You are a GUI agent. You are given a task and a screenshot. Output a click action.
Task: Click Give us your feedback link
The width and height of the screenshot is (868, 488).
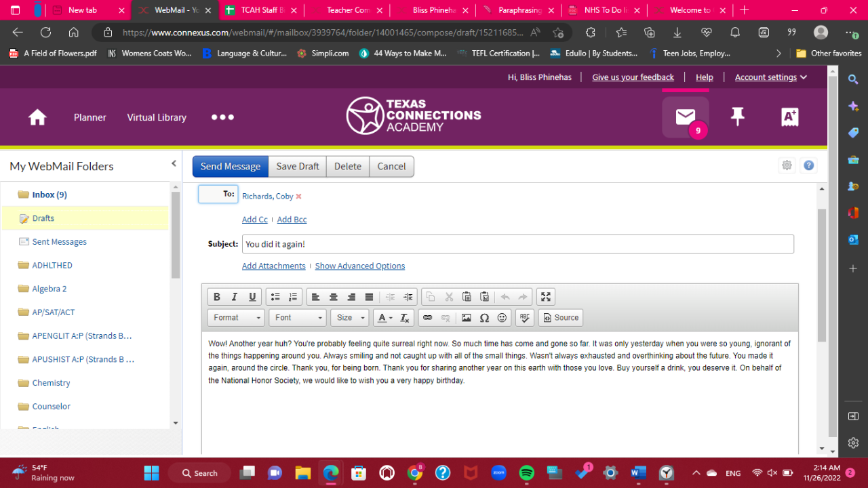633,77
